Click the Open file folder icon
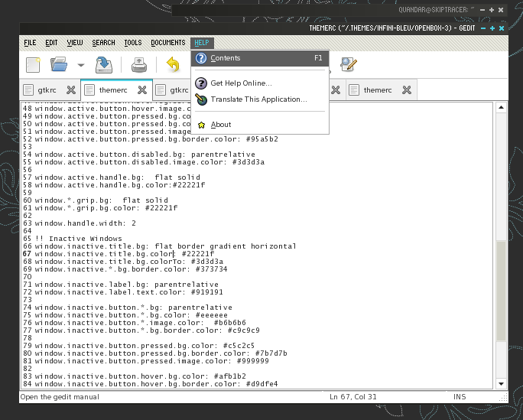Image resolution: width=523 pixels, height=420 pixels. pyautogui.click(x=59, y=64)
